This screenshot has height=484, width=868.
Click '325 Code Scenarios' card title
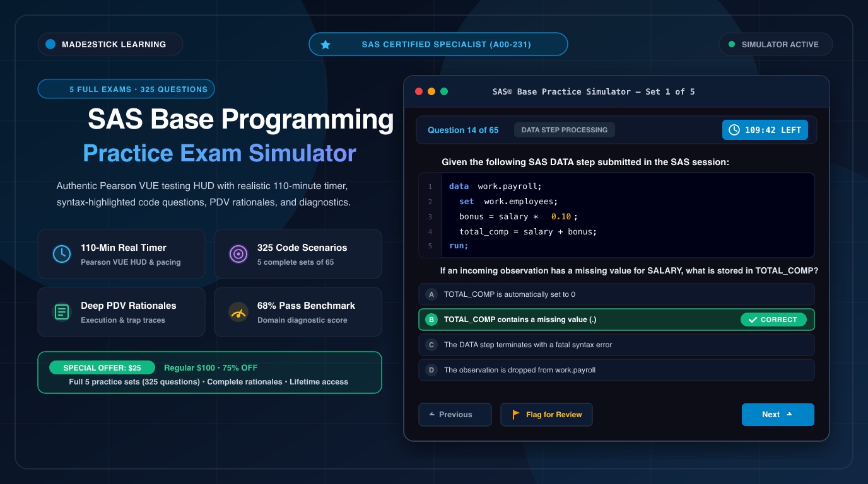pos(302,248)
